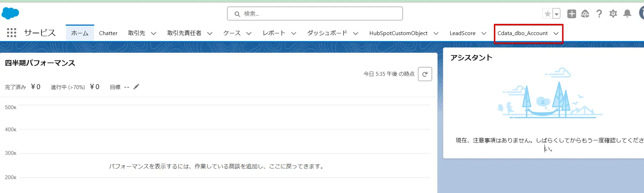The image size is (644, 193).
Task: Open the notifications bell icon
Action: coord(627,14)
